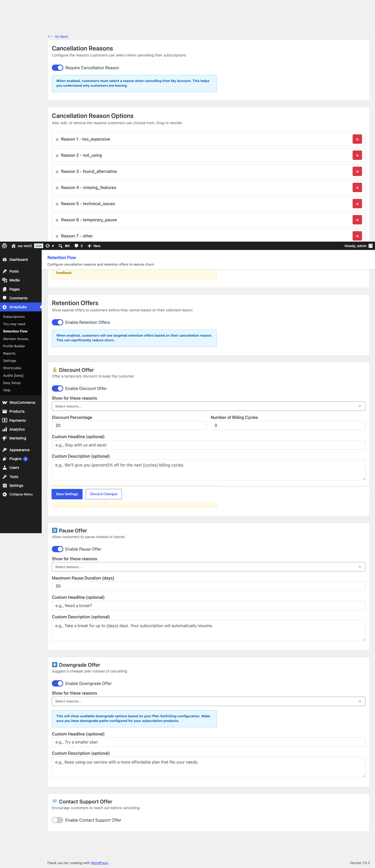
Task: Open the WordPress footer link
Action: (100, 863)
